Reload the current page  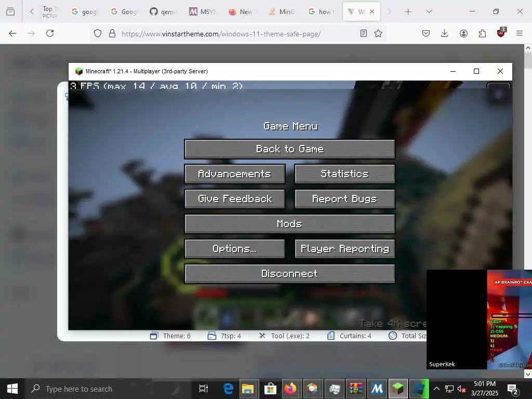click(x=50, y=33)
